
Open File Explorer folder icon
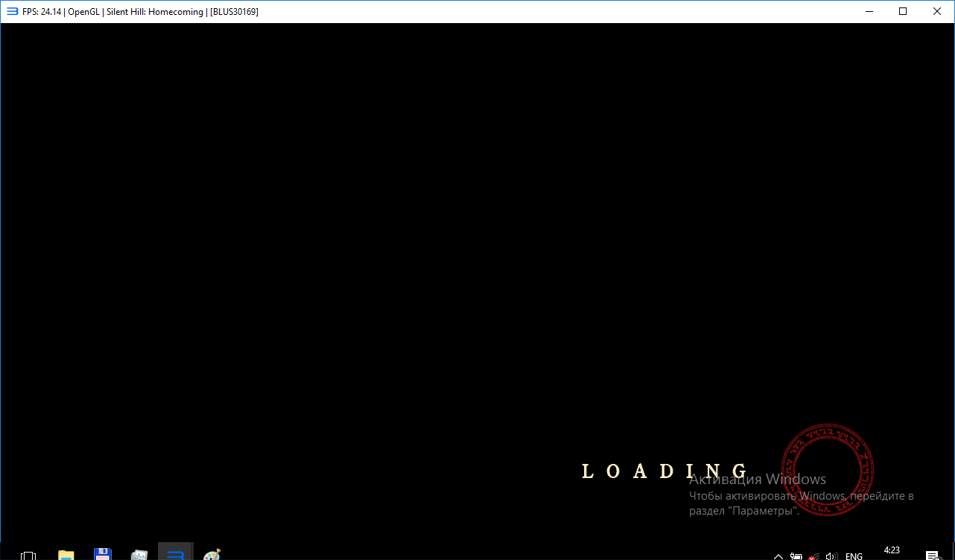coord(66,555)
